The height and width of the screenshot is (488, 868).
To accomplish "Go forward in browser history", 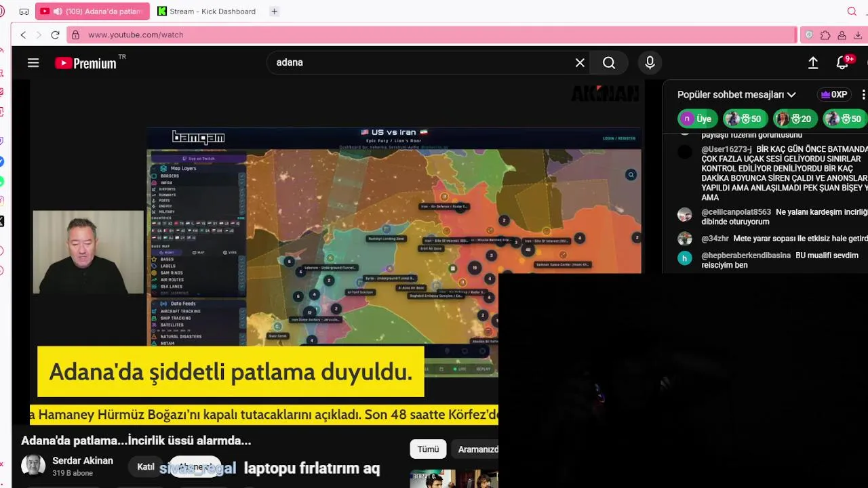I will 39,35.
